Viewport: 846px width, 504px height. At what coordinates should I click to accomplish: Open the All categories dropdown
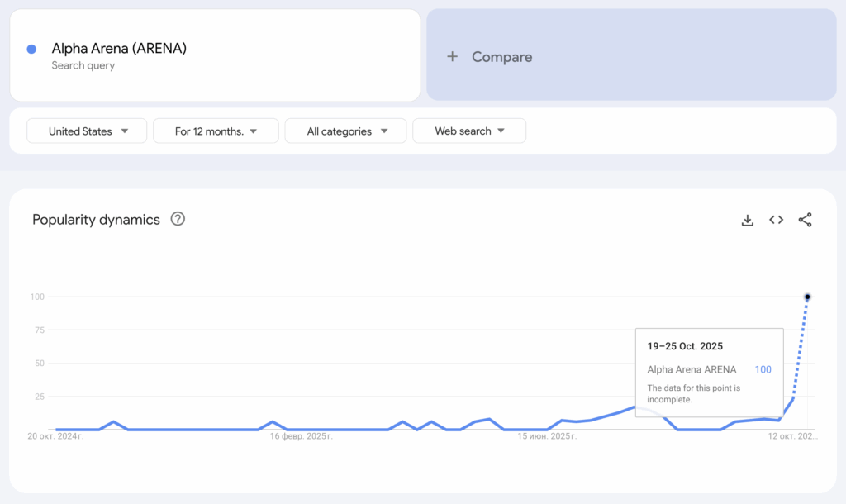pos(345,131)
